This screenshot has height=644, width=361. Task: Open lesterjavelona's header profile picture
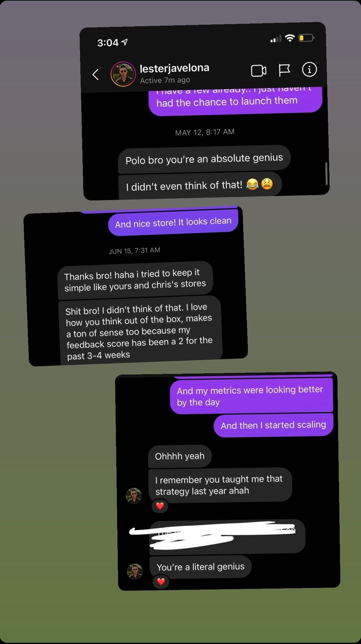tap(123, 74)
